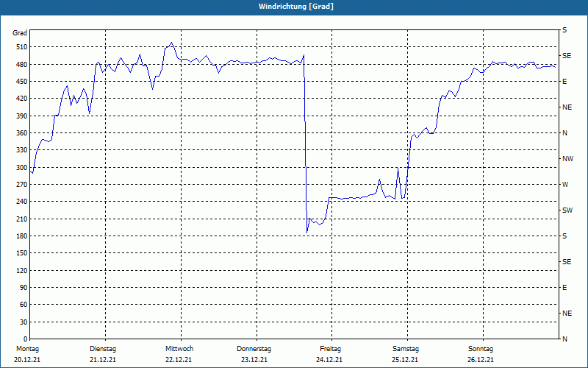
Task: Click the chart title Windrichtung [Grad]
Action: 296,7
